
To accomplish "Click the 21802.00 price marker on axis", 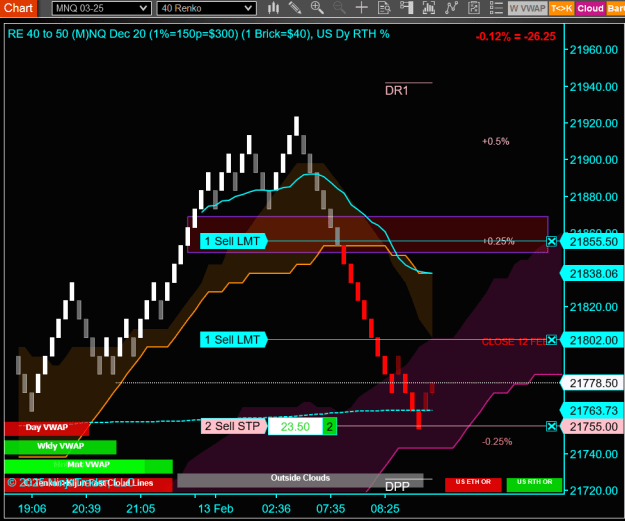I will pos(593,340).
